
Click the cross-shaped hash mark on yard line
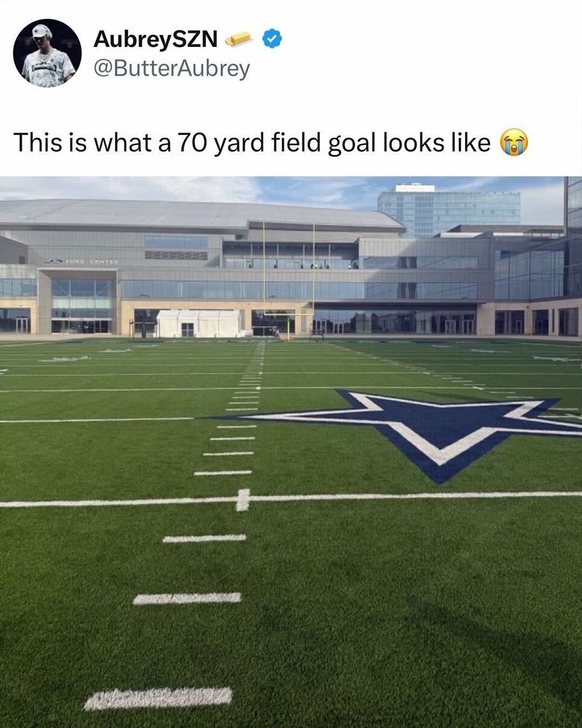pos(243,500)
